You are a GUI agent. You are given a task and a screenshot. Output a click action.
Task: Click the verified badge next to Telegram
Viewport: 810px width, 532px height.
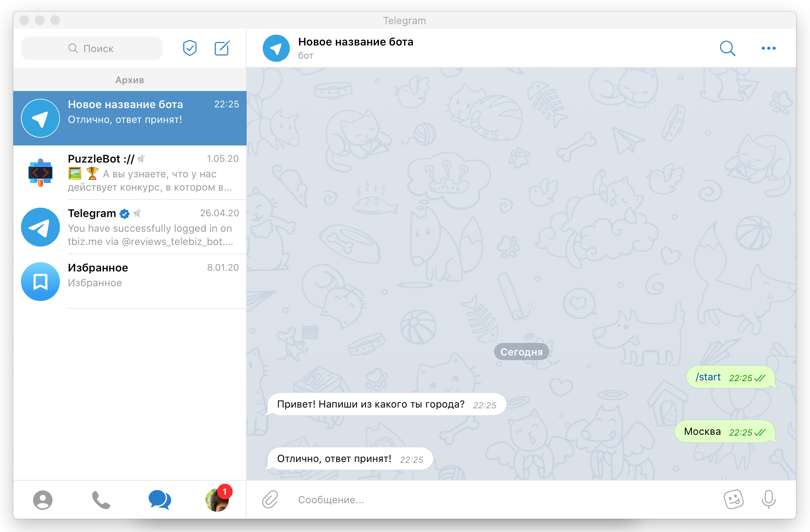[124, 213]
